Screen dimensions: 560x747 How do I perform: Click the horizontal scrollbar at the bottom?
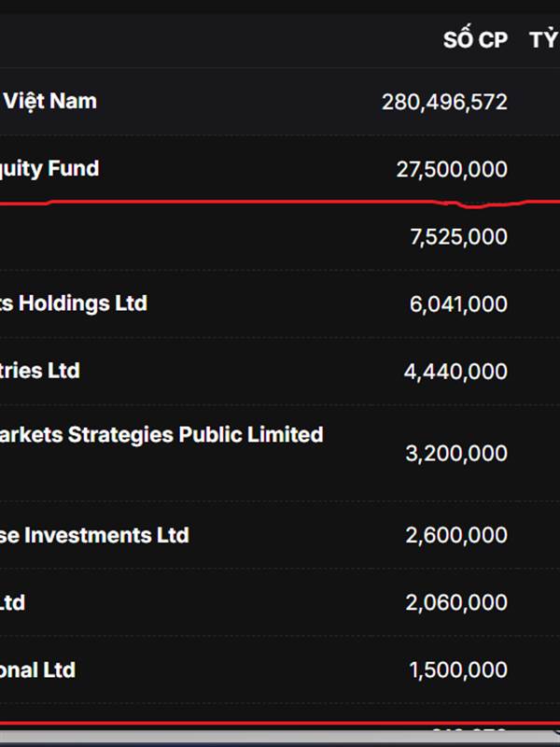pyautogui.click(x=280, y=738)
